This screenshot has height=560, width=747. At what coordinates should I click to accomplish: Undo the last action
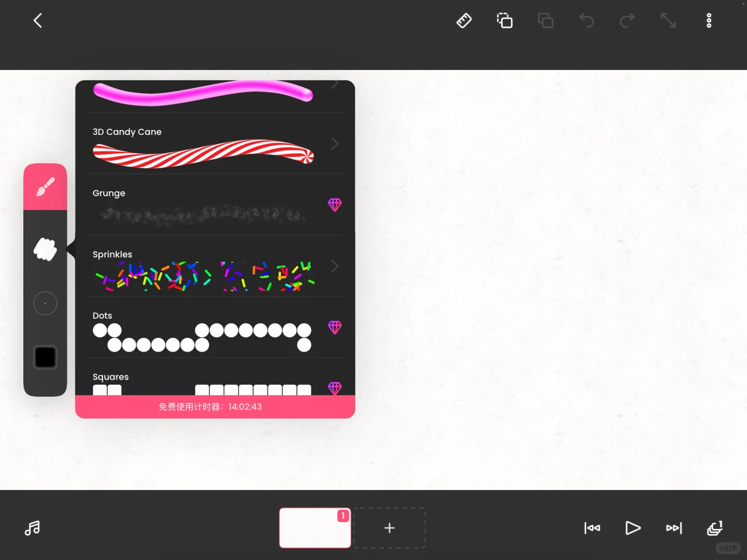pyautogui.click(x=586, y=21)
